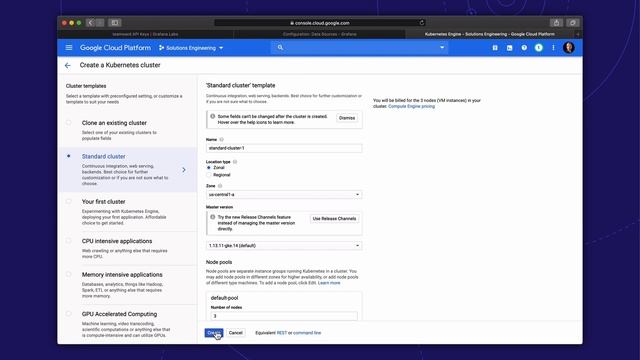Expand the search bar dropdown arrow
This screenshot has width=640, height=360.
(442, 48)
